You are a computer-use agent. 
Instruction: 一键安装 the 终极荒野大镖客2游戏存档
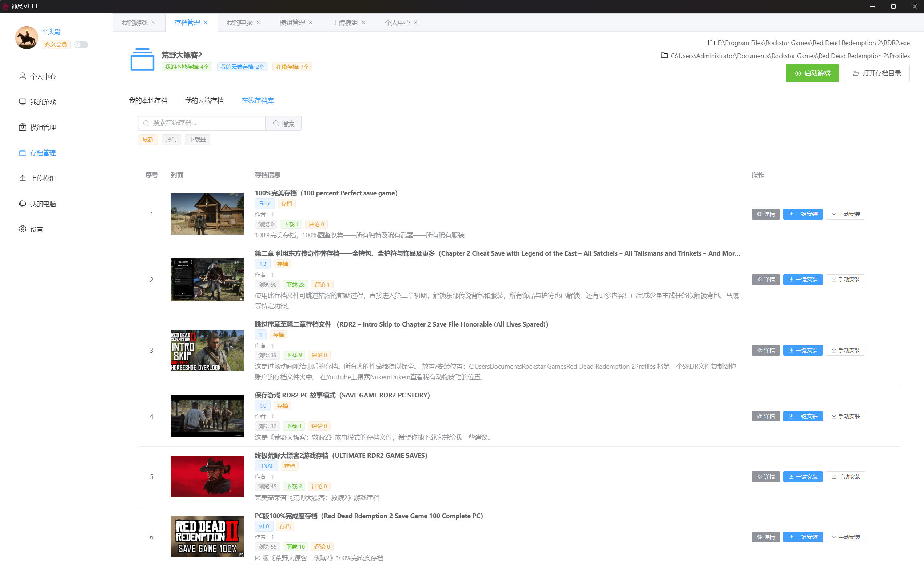point(803,477)
